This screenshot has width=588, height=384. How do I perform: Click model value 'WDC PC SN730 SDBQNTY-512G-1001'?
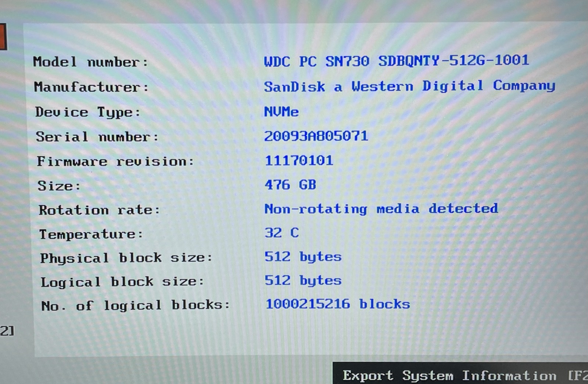(x=397, y=61)
